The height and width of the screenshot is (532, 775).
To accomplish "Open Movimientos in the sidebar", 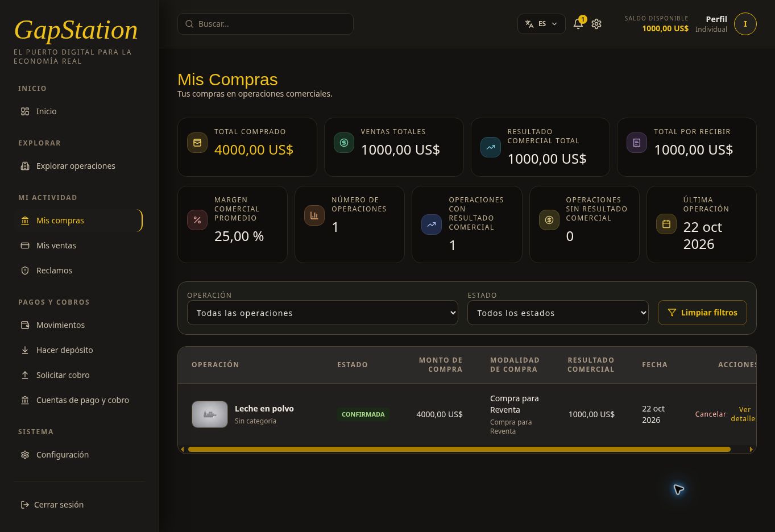I will pyautogui.click(x=78, y=325).
